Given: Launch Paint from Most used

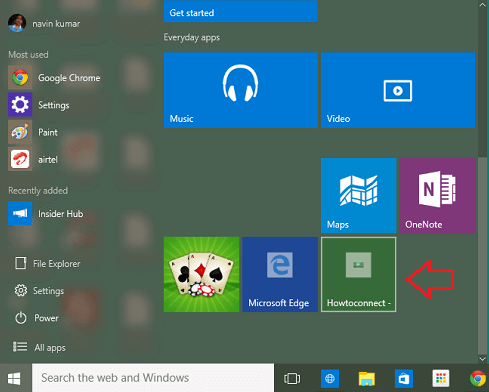Looking at the screenshot, I should 33,132.
